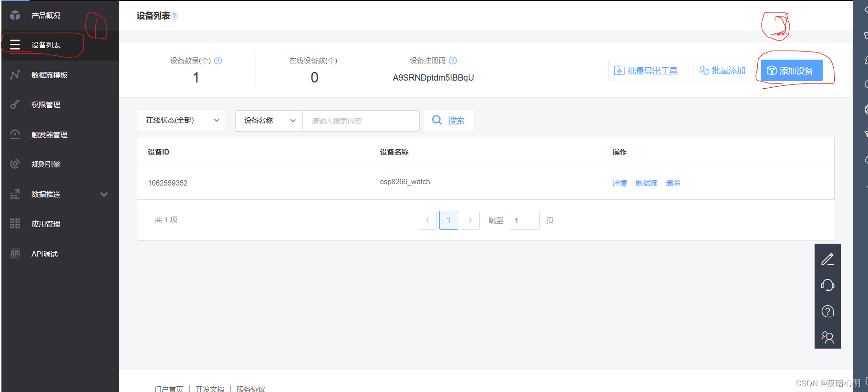Click the question mark help icon
This screenshot has height=392, width=868.
click(827, 311)
